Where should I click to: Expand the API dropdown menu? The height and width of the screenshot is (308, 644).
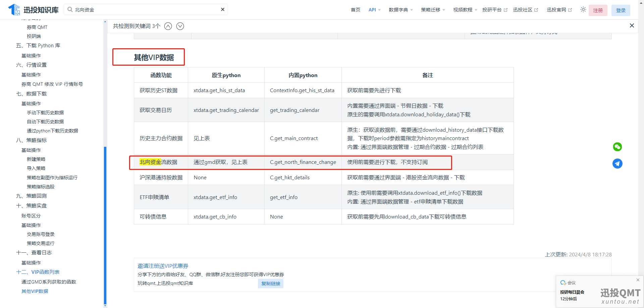[x=374, y=10]
